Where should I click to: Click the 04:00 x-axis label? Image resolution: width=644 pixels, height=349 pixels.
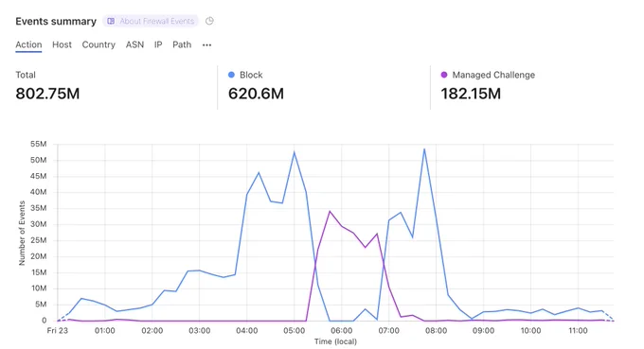click(247, 330)
